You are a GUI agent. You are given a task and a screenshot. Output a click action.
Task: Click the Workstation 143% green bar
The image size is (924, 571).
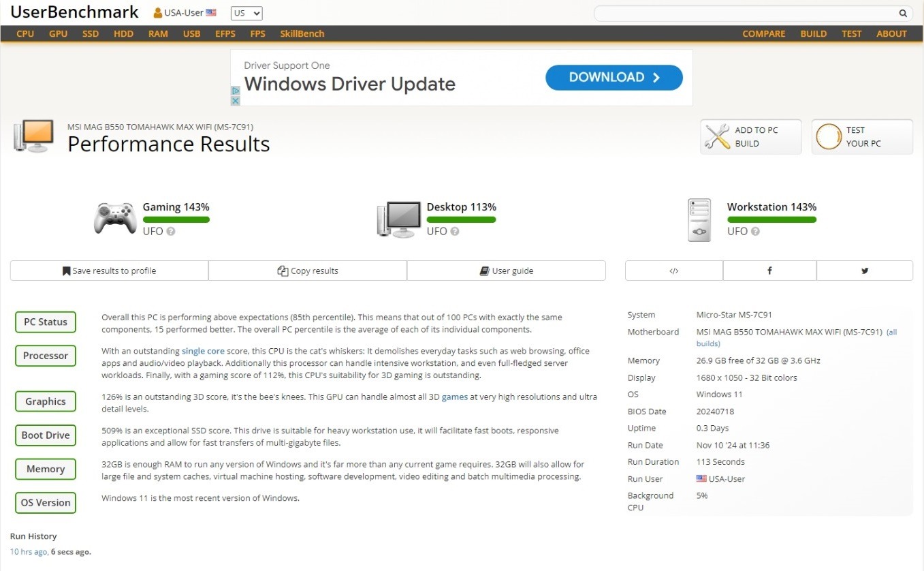[x=772, y=219]
